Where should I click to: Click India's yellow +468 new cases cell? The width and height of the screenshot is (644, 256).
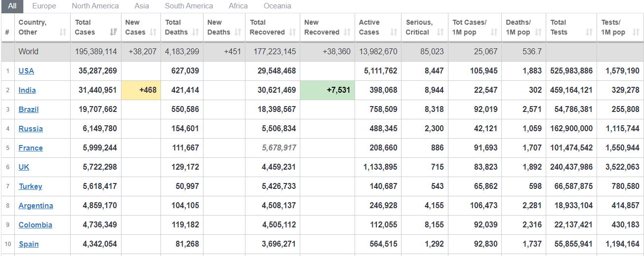pyautogui.click(x=141, y=90)
